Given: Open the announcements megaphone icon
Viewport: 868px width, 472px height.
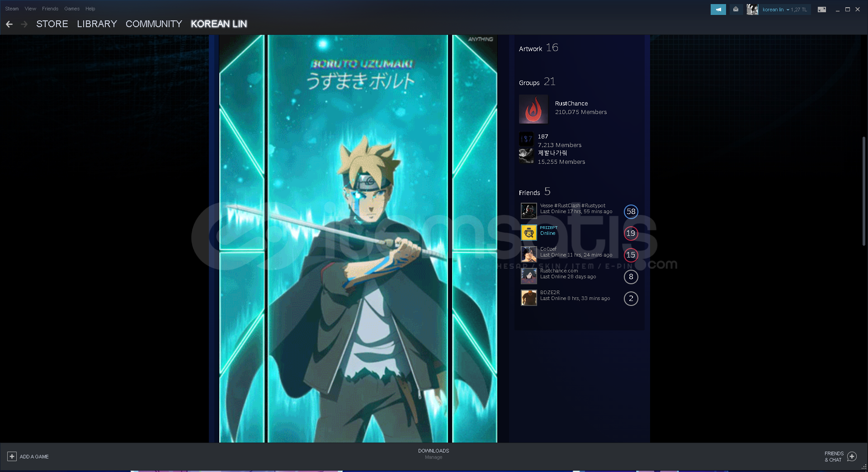Looking at the screenshot, I should click(718, 10).
